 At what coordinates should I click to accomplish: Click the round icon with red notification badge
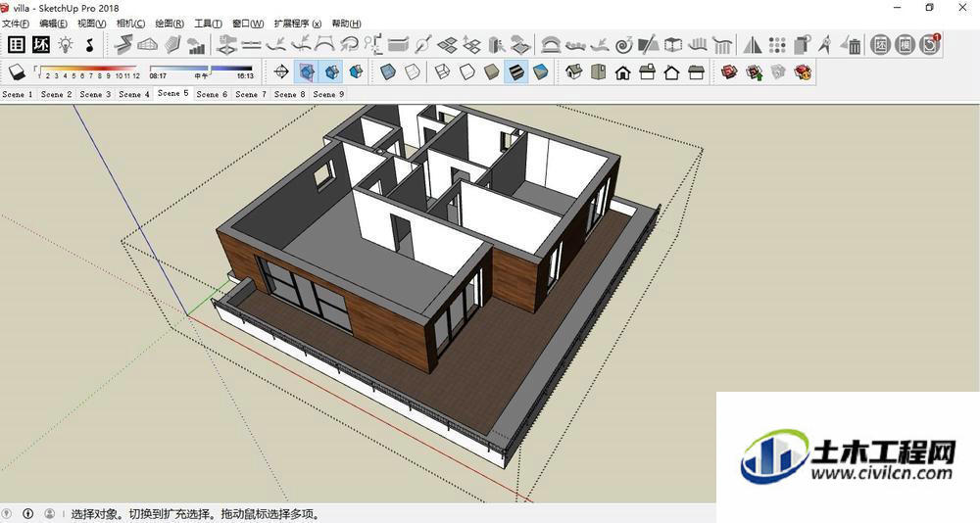point(929,45)
